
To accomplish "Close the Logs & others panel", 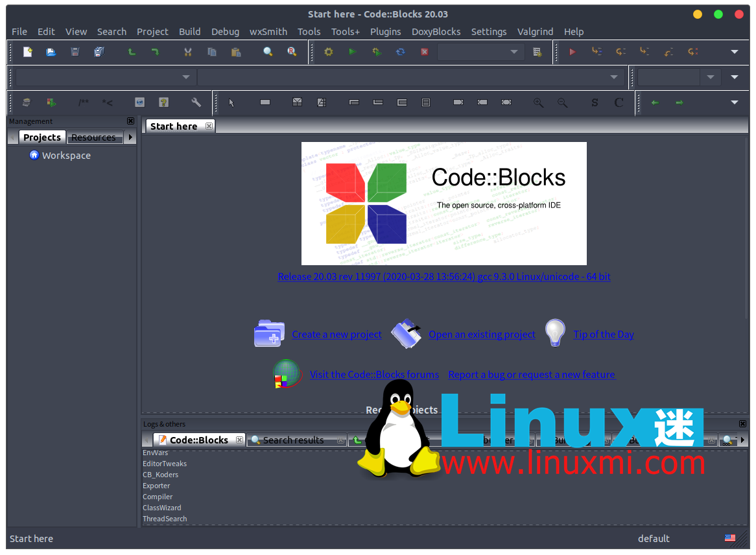I will point(742,423).
